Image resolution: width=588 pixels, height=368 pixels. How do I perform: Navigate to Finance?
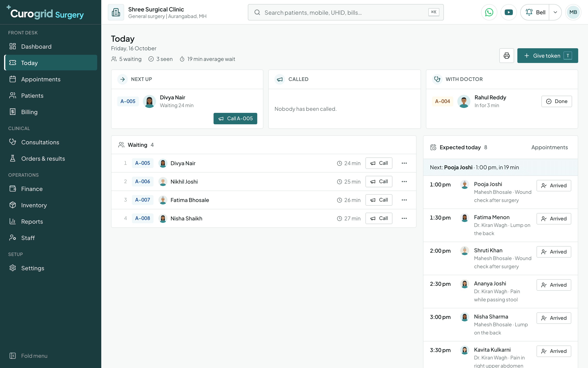click(51, 189)
